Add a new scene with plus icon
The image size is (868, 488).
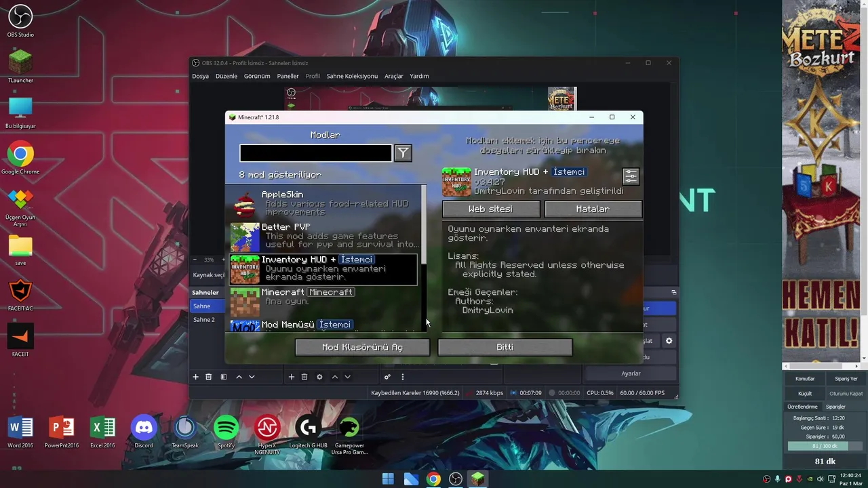coord(196,377)
